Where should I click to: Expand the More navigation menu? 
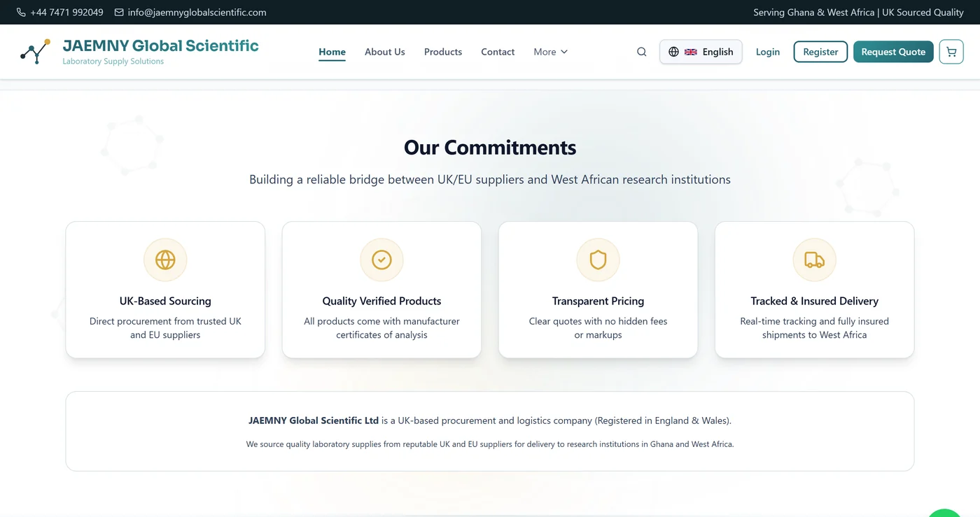tap(551, 52)
